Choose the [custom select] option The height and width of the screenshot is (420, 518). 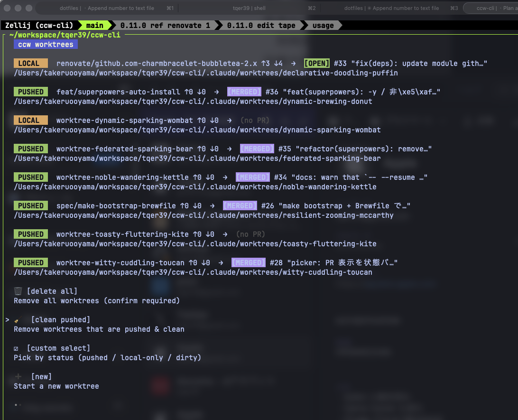point(58,348)
